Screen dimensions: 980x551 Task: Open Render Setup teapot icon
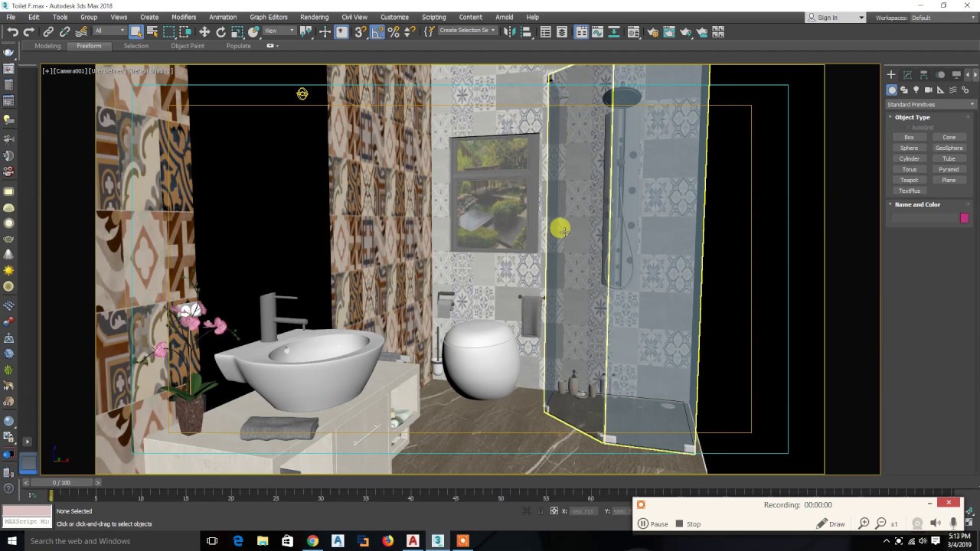tap(652, 31)
